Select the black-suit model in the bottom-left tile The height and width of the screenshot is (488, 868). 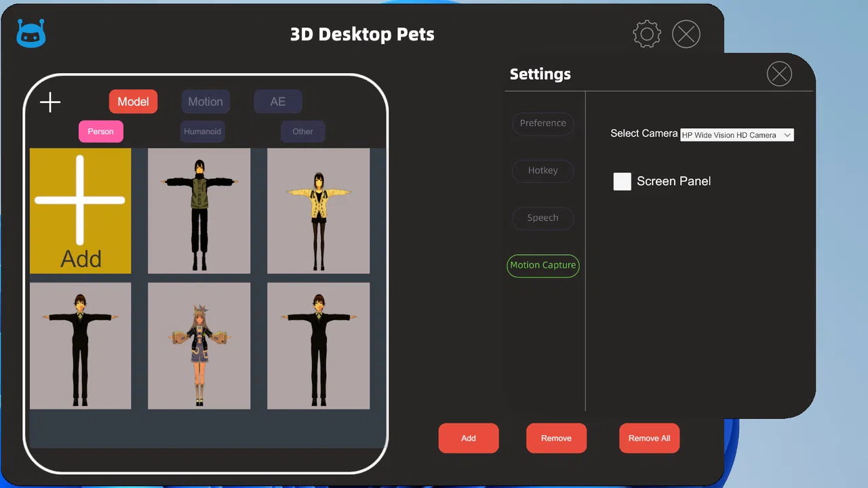click(x=80, y=346)
